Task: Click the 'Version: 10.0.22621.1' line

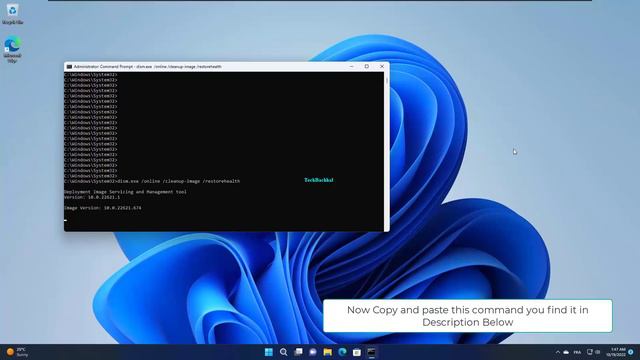Action: 92,197
